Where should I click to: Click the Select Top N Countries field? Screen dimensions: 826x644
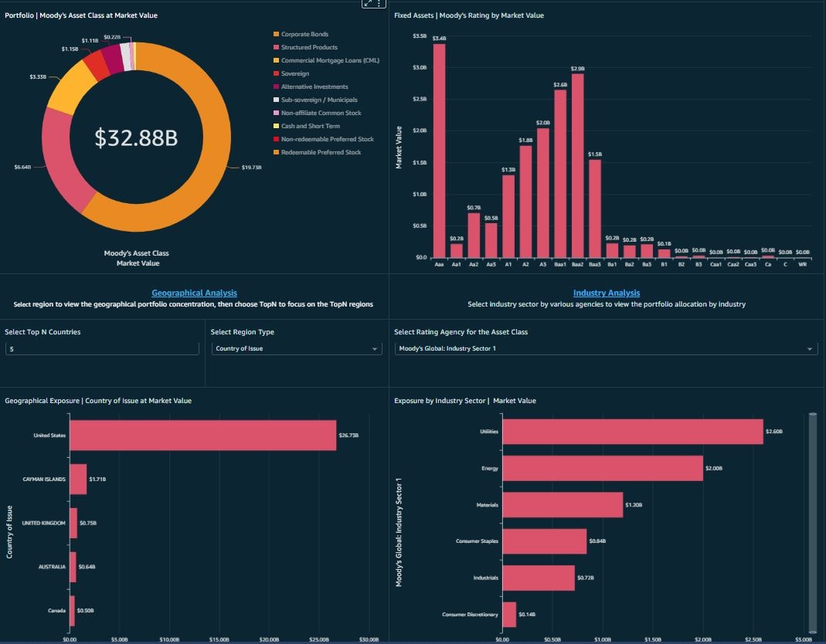coord(102,349)
